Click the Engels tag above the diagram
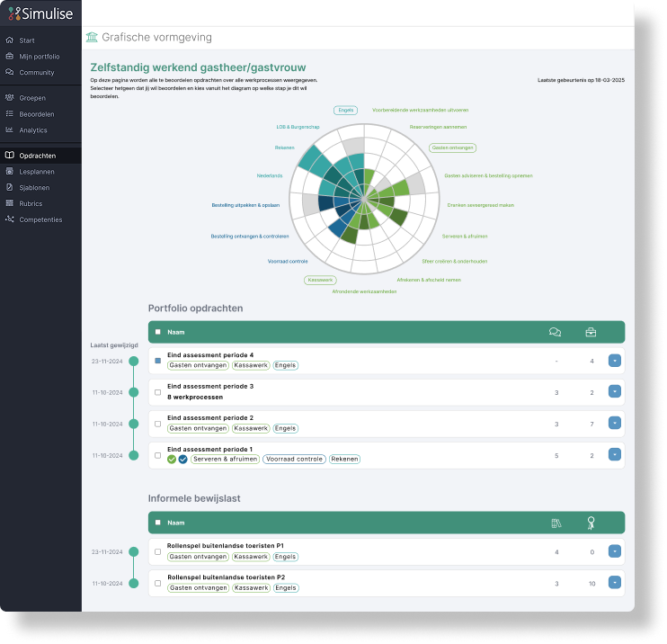Image resolution: width=667 pixels, height=644 pixels. click(x=344, y=110)
